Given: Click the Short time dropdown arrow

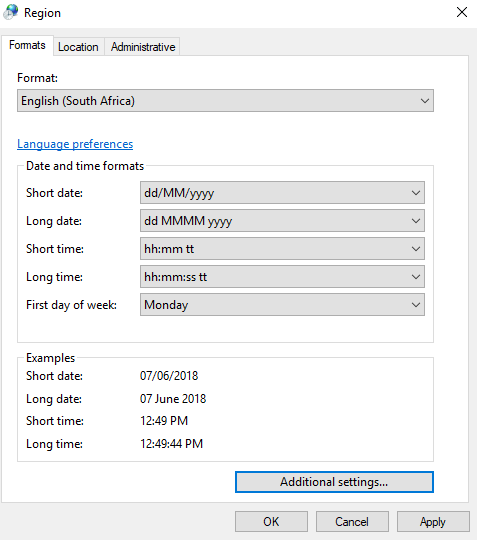Looking at the screenshot, I should click(416, 249).
